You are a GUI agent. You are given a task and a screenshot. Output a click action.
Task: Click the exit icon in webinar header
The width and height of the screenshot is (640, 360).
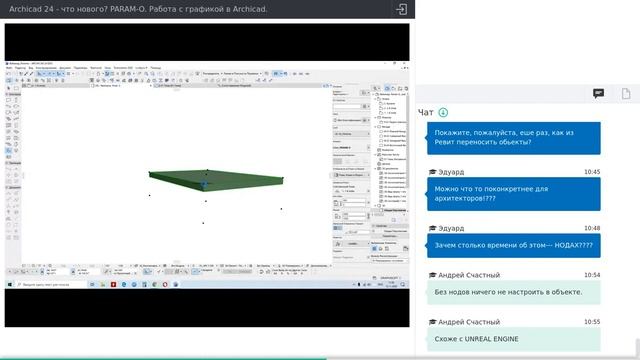pos(402,9)
